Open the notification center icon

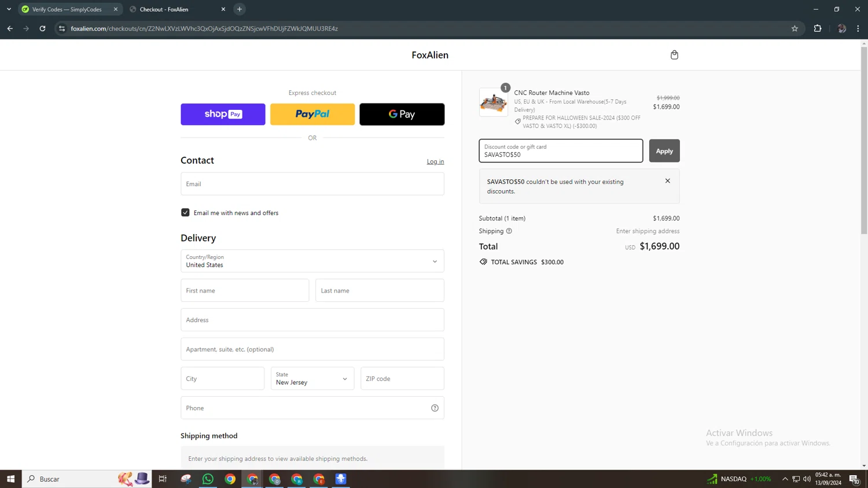[x=854, y=479]
